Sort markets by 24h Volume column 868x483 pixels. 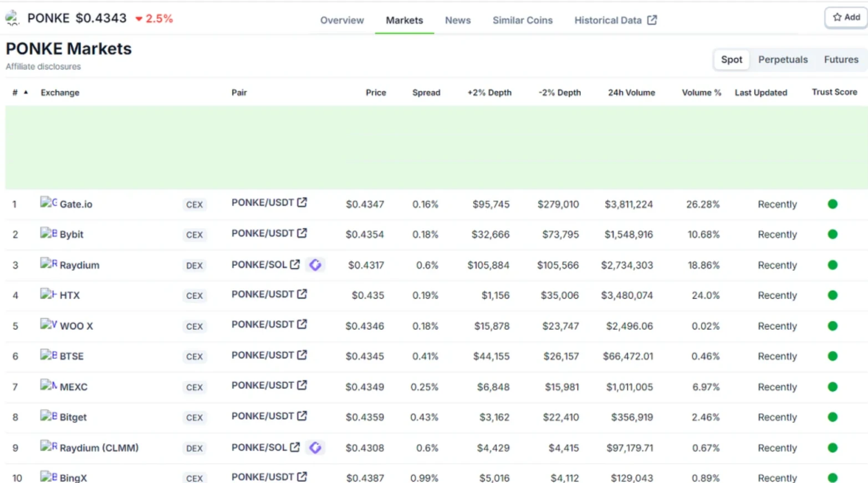pyautogui.click(x=631, y=93)
